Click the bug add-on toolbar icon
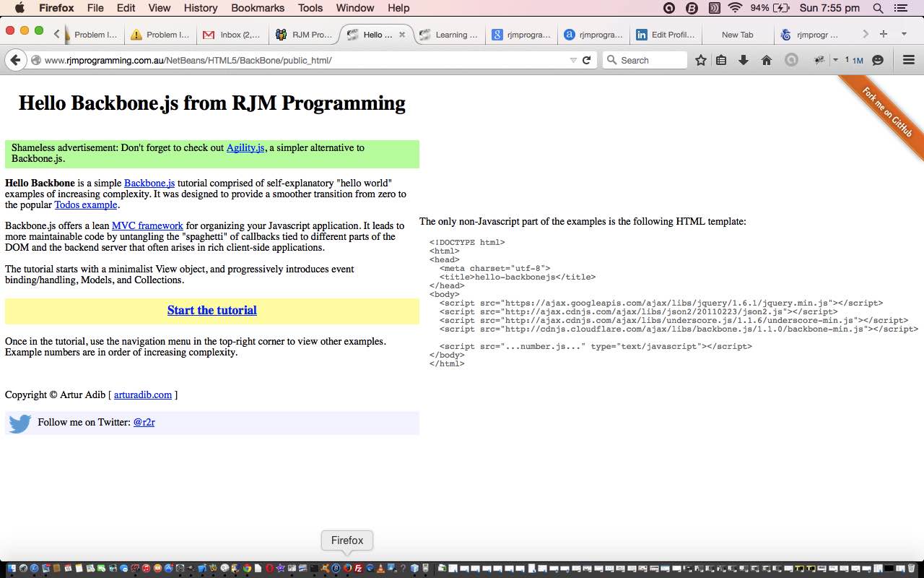 click(x=819, y=60)
